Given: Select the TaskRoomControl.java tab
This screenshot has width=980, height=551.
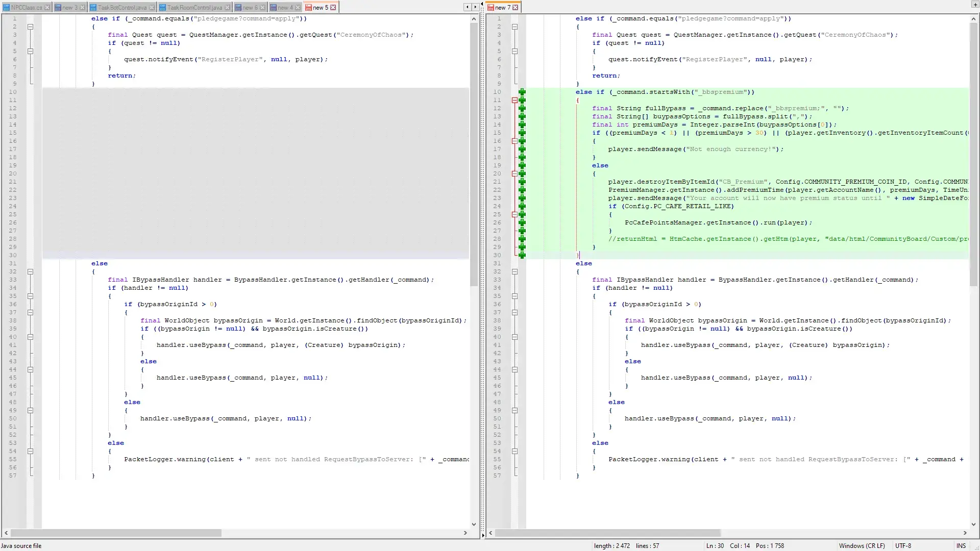Looking at the screenshot, I should 194,8.
